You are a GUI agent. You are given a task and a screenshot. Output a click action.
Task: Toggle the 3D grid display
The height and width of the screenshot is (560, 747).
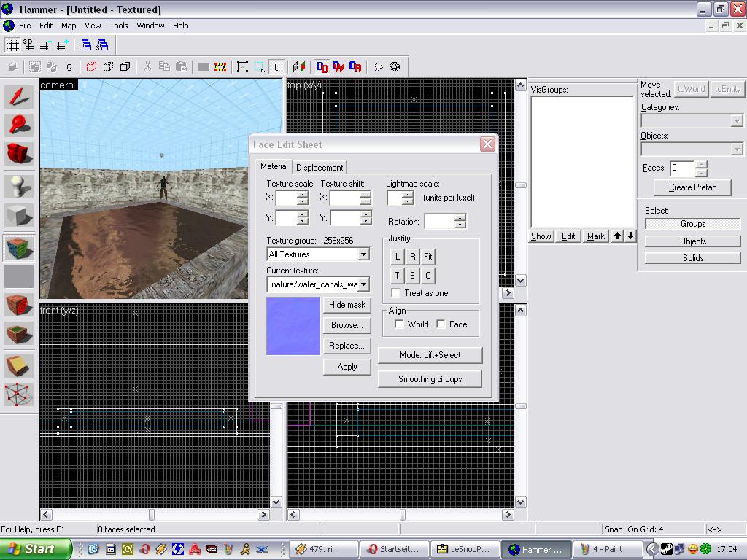click(29, 45)
